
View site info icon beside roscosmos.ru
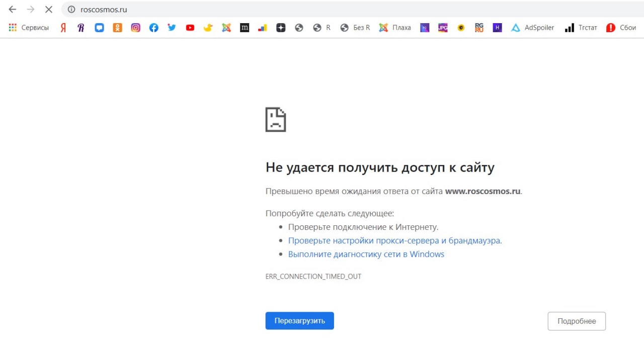point(71,10)
